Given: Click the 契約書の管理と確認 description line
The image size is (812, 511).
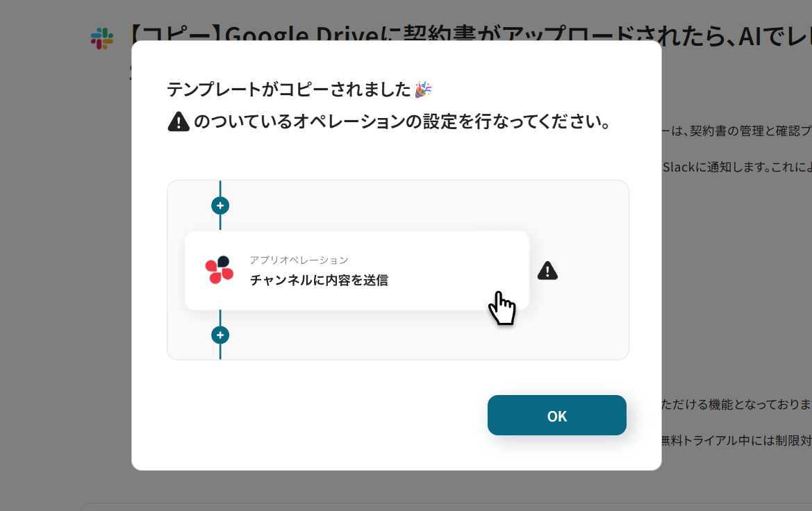Looking at the screenshot, I should tap(737, 131).
